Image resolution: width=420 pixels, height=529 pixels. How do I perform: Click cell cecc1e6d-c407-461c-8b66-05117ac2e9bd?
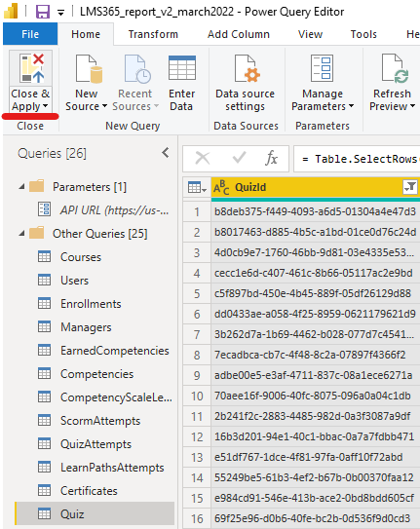pyautogui.click(x=316, y=273)
